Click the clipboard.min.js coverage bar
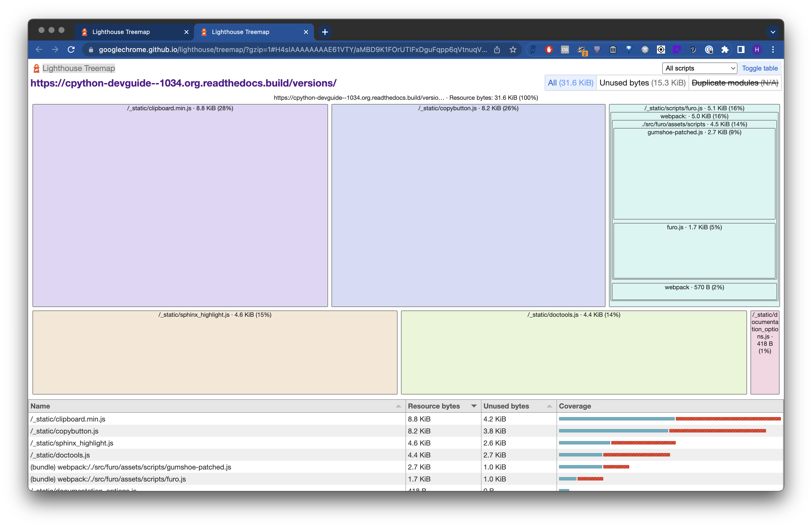This screenshot has width=812, height=528. tap(670, 418)
